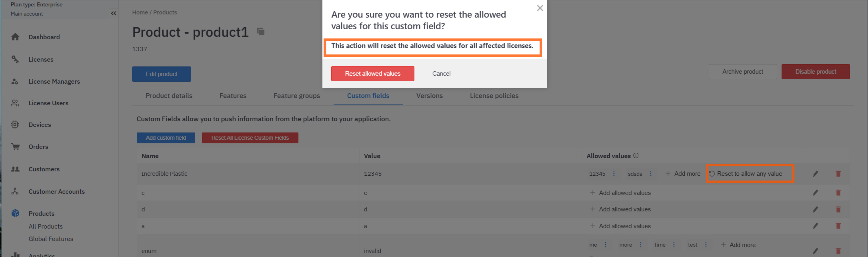868x257 pixels.
Task: Cancel the reset confirmation dialog
Action: [x=441, y=74]
